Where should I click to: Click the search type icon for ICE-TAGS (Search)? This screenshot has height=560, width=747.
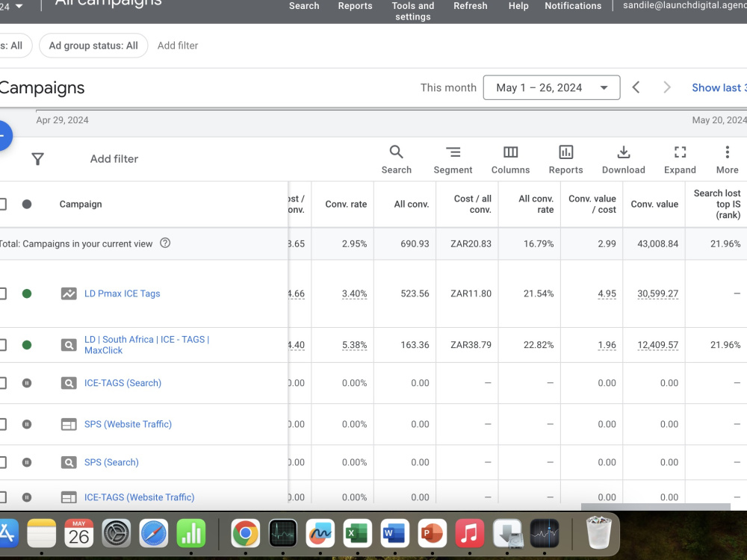(x=69, y=383)
